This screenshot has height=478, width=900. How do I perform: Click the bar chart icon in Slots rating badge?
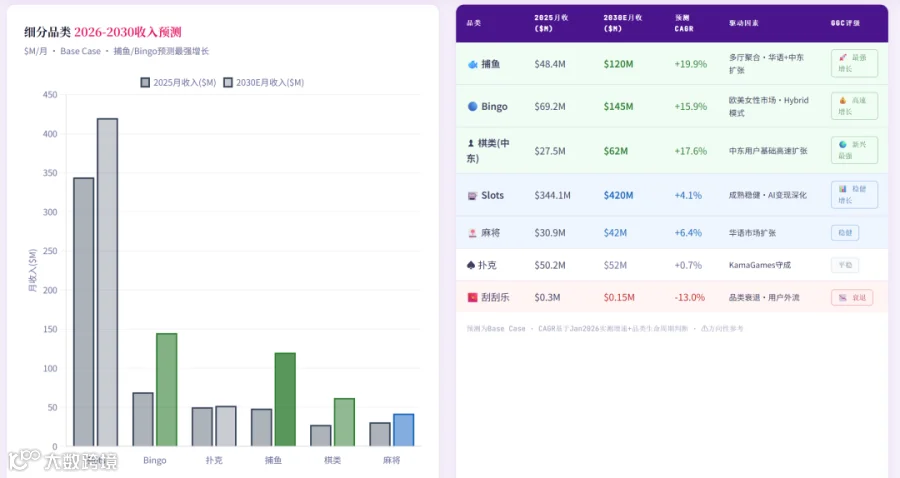tap(843, 189)
